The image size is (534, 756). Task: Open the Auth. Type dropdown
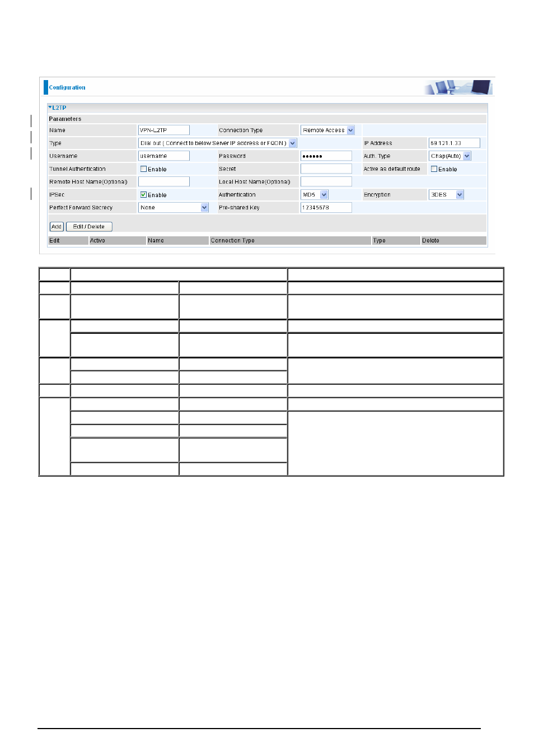coord(450,156)
